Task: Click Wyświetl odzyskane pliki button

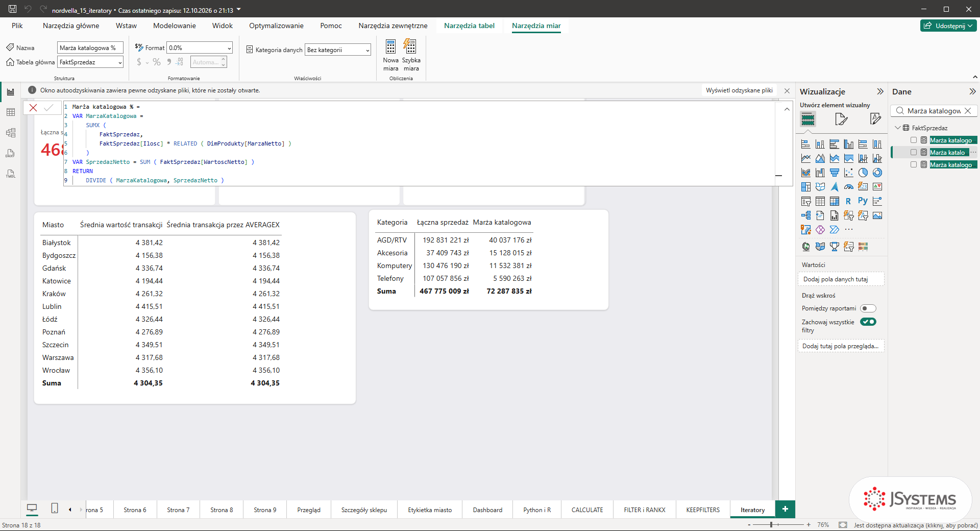Action: (x=739, y=90)
